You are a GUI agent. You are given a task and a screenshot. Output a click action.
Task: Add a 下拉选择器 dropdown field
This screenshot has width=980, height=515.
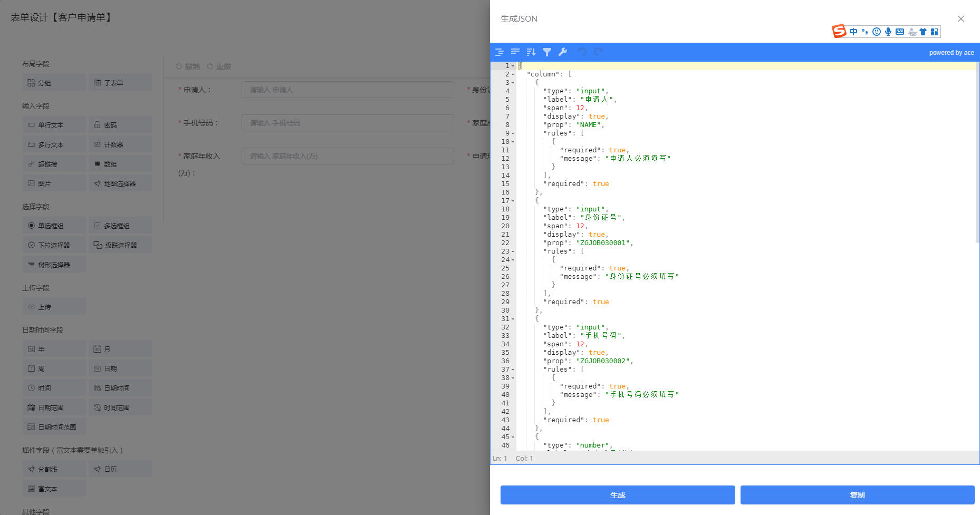tap(54, 245)
